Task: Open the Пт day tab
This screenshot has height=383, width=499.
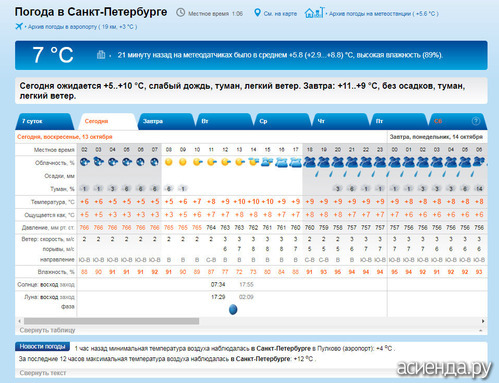Action: (x=399, y=121)
